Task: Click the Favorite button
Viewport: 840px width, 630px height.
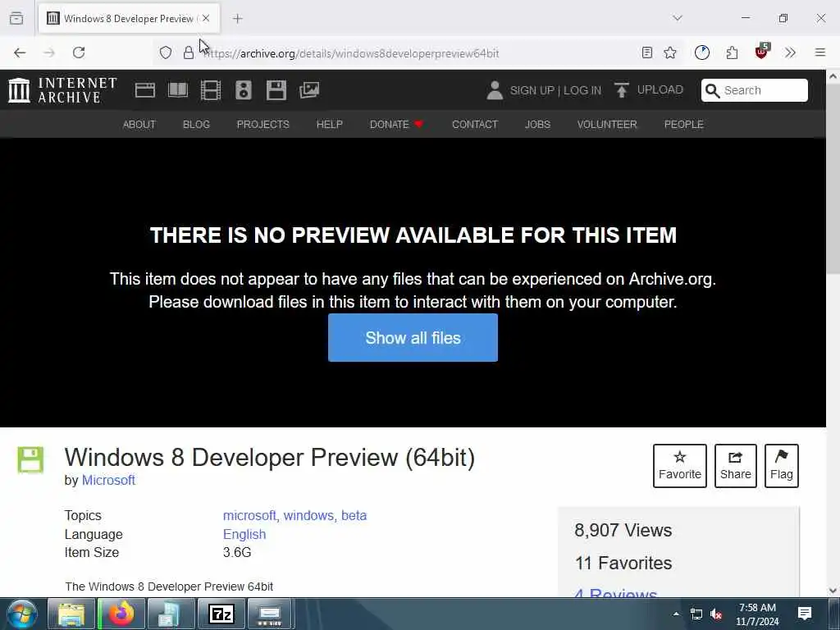Action: (x=680, y=466)
